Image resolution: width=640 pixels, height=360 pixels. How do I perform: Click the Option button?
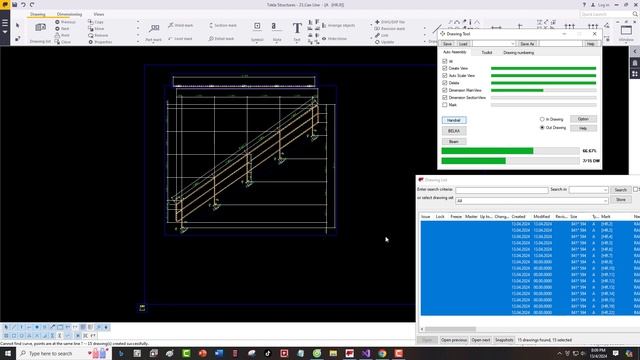583,119
